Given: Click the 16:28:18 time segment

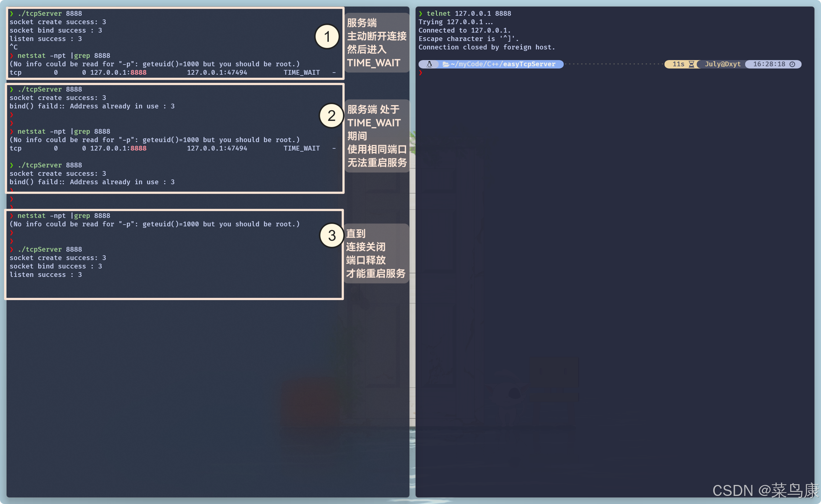Looking at the screenshot, I should [769, 64].
